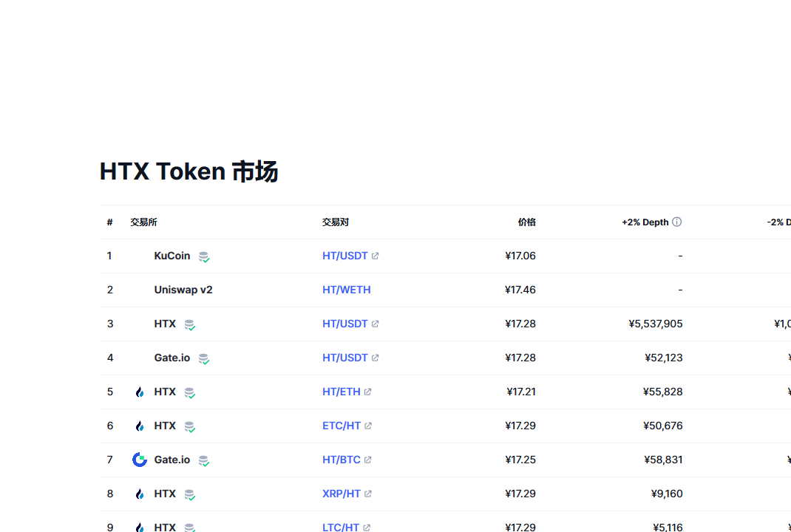
Task: Click the reserves badge beside Gate.io in row 4
Action: coord(204,358)
